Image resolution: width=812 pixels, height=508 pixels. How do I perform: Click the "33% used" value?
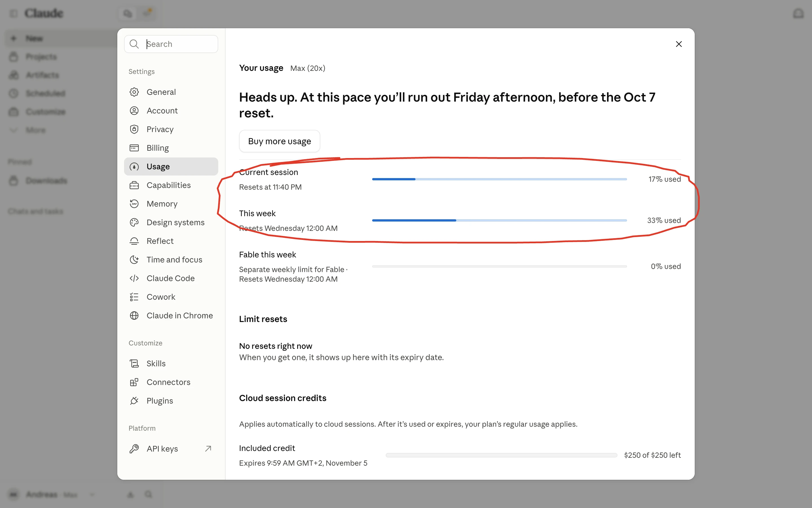(x=664, y=220)
